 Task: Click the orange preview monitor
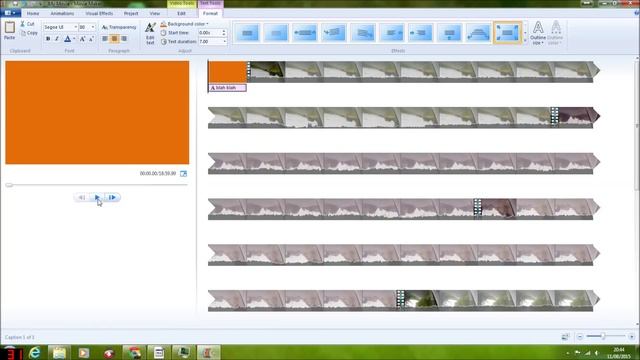[x=97, y=113]
